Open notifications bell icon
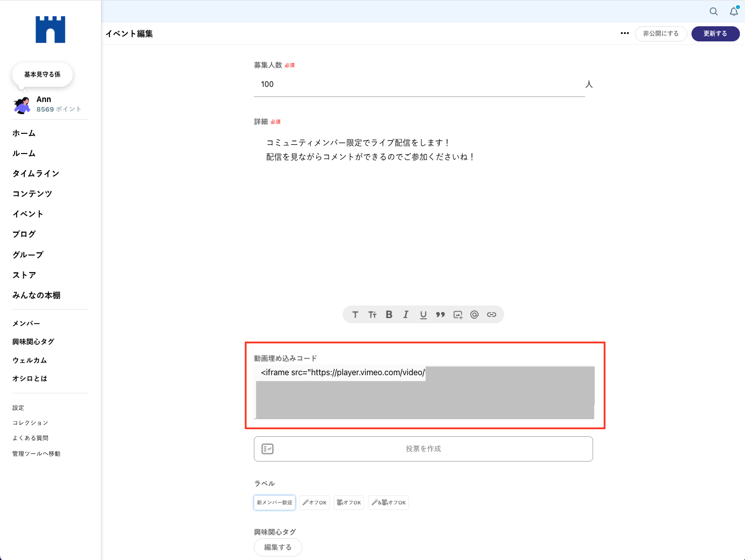 (734, 12)
